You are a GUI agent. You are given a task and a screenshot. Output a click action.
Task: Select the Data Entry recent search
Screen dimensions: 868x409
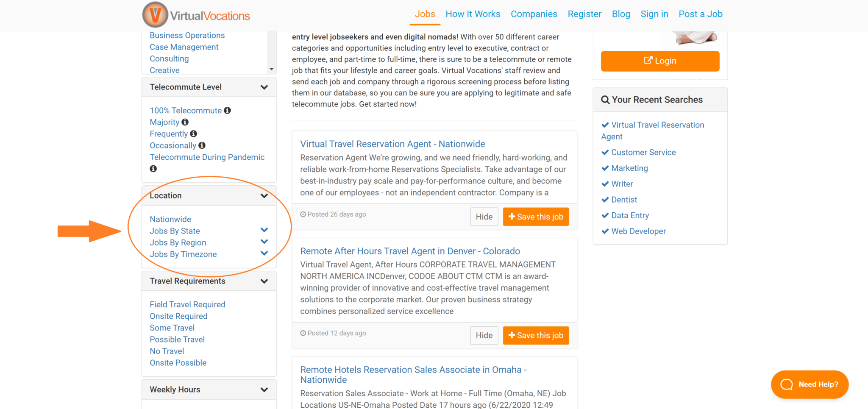coord(630,215)
